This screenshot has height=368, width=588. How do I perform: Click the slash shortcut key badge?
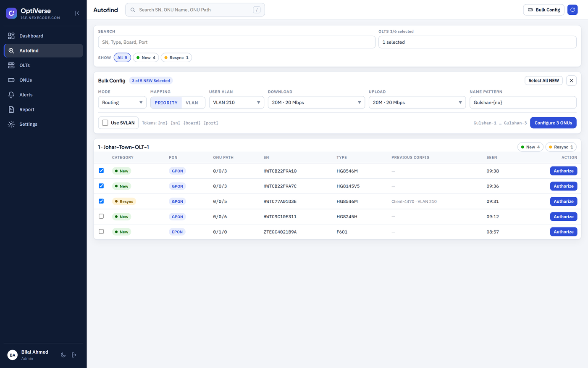coord(257,10)
